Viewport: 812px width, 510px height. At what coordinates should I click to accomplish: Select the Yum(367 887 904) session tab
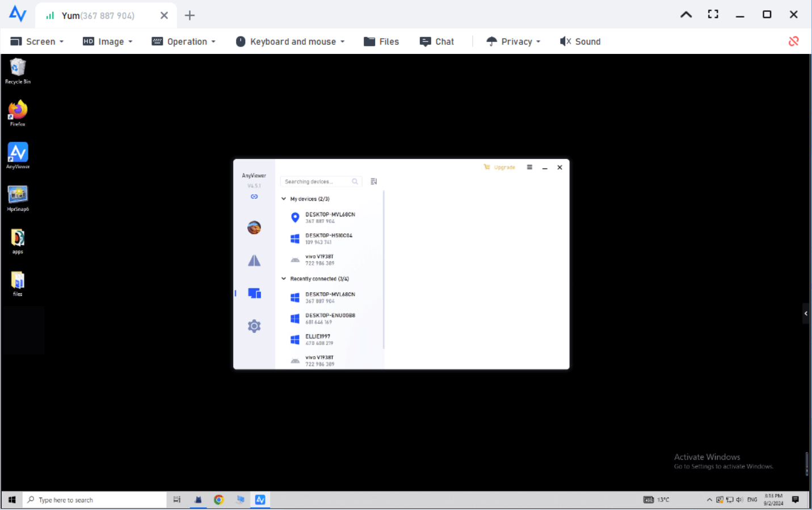pos(98,16)
